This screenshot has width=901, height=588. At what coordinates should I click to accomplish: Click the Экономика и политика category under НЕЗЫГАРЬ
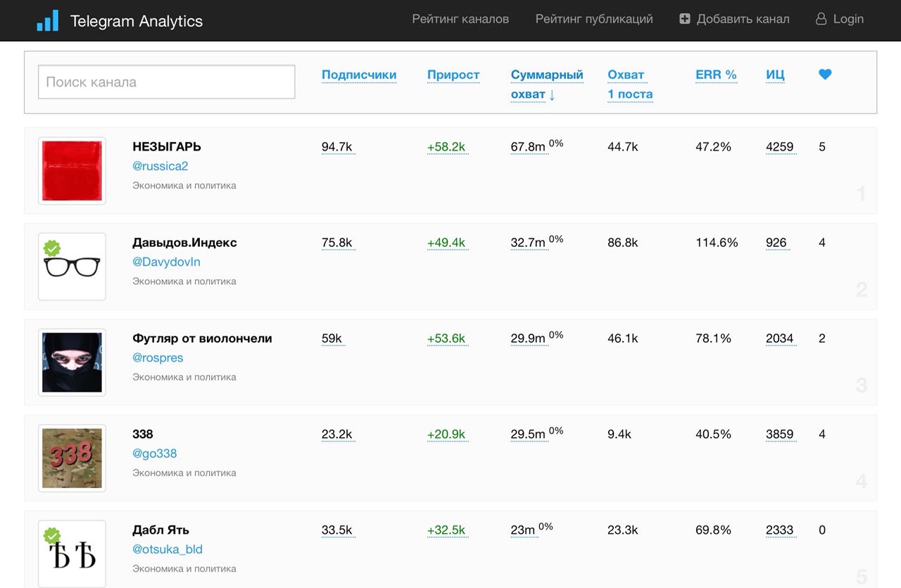184,186
